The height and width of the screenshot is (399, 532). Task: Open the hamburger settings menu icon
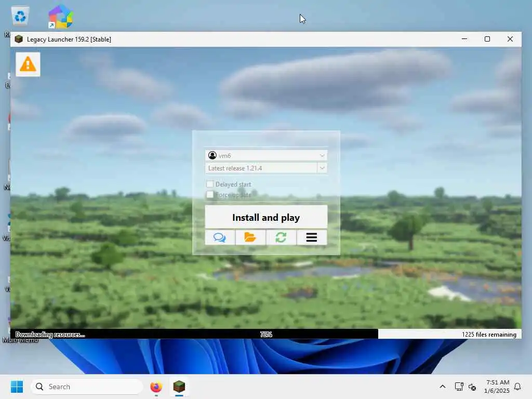coord(312,237)
